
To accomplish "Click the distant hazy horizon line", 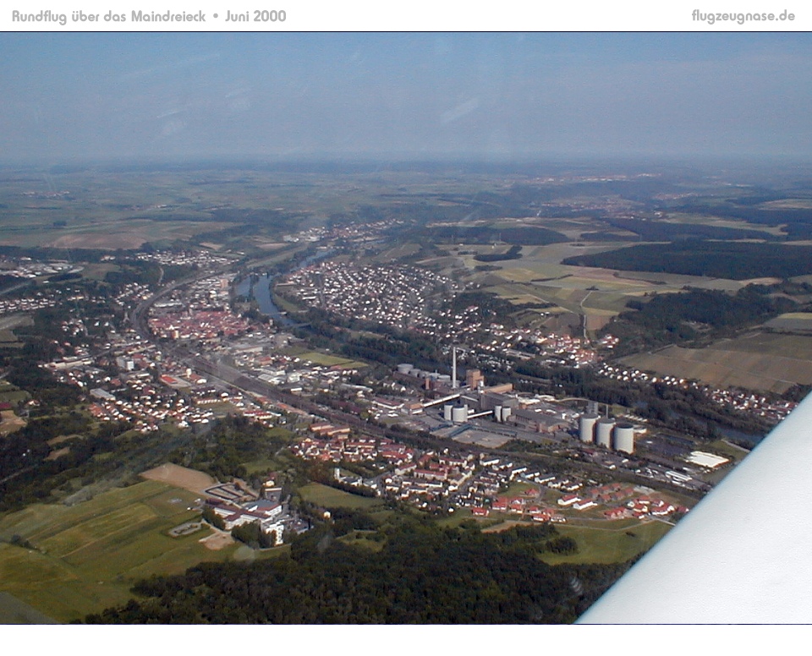I will [x=406, y=161].
